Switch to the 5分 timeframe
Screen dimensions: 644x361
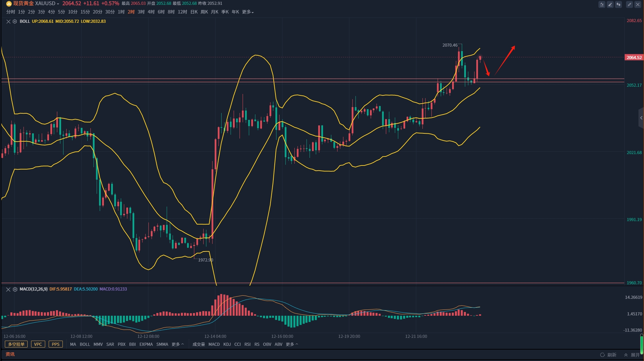pyautogui.click(x=61, y=12)
